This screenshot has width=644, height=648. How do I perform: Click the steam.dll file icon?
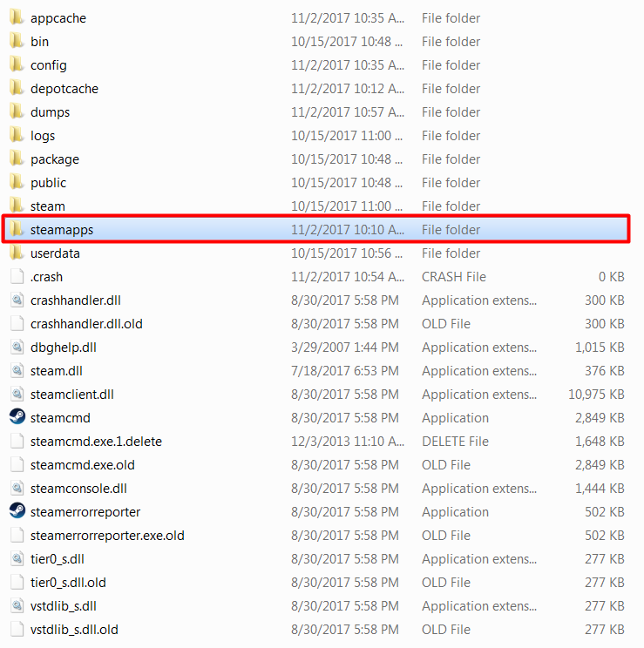[17, 370]
